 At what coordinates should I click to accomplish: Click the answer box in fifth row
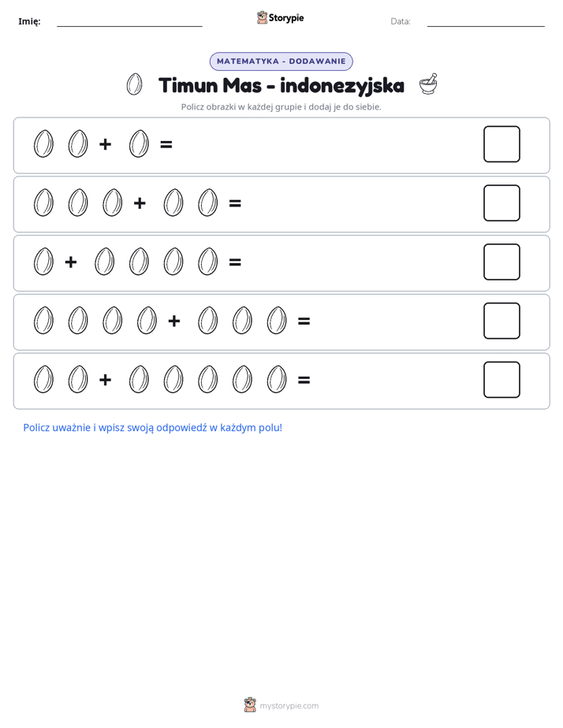501,380
